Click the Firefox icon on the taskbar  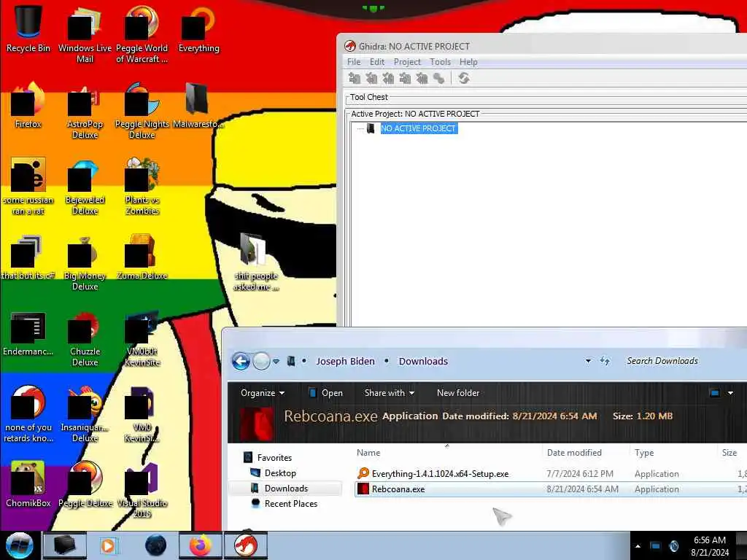point(201,545)
